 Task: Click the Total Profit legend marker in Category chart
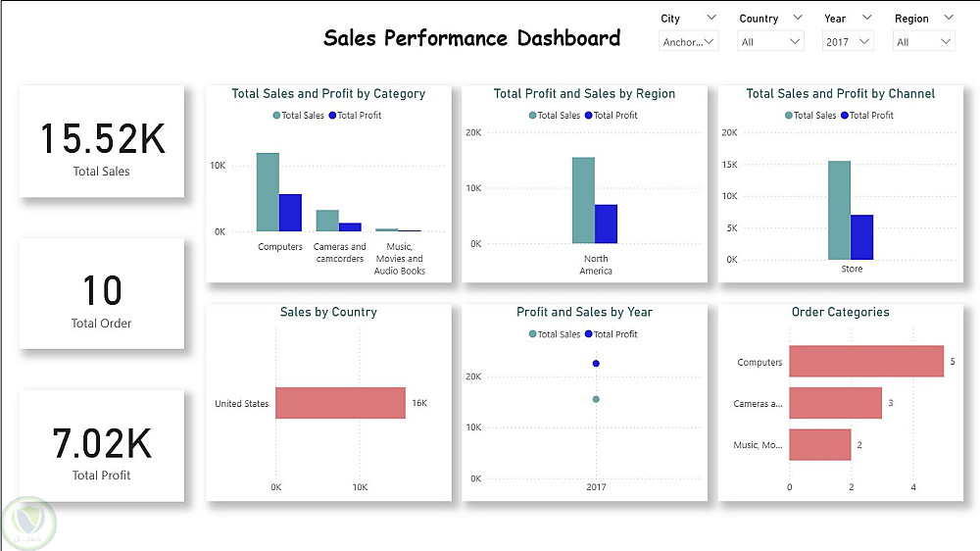coord(332,116)
